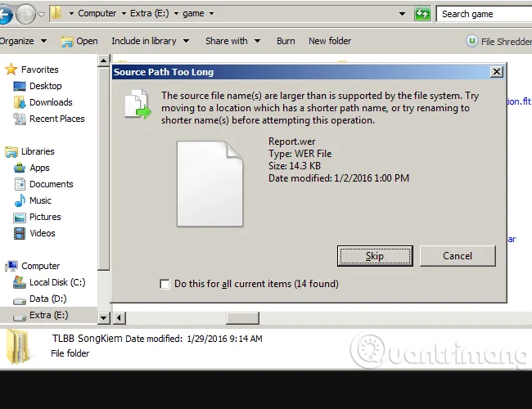Click navigation pane scroll up arrow

click(103, 61)
